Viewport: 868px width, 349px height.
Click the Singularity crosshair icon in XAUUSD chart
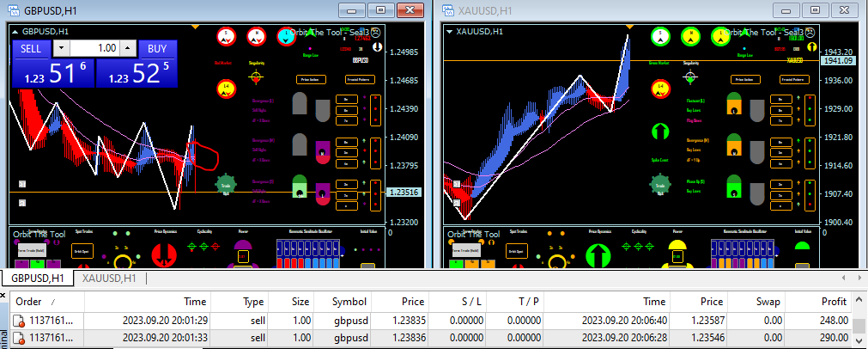click(x=690, y=77)
